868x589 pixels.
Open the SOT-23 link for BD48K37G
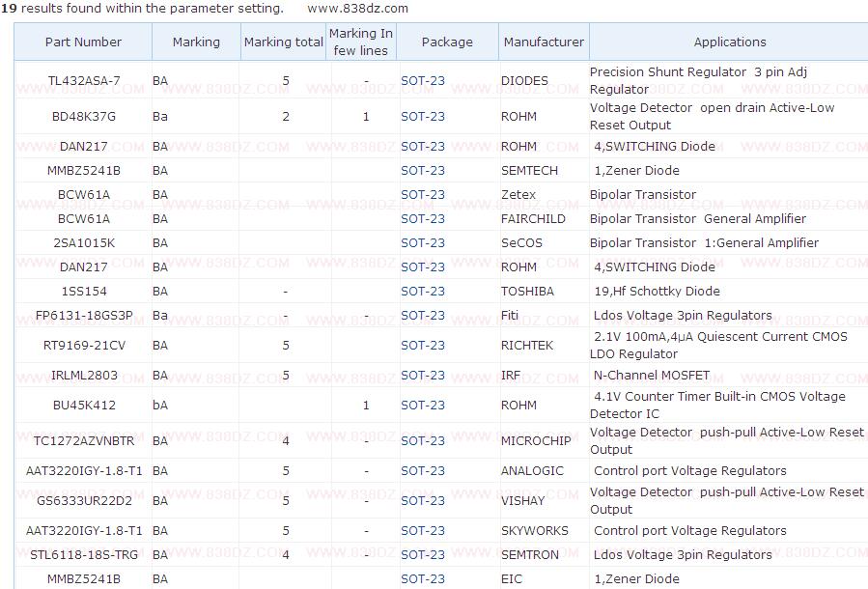[423, 117]
